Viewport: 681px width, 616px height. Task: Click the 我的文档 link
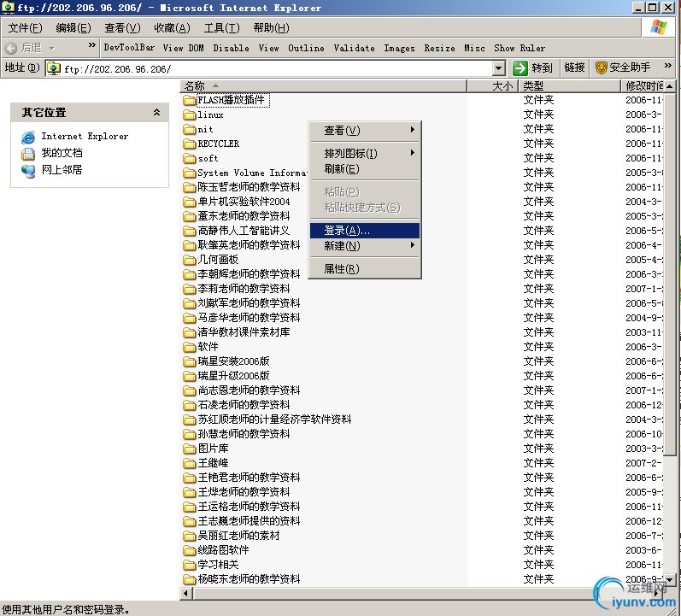point(62,153)
